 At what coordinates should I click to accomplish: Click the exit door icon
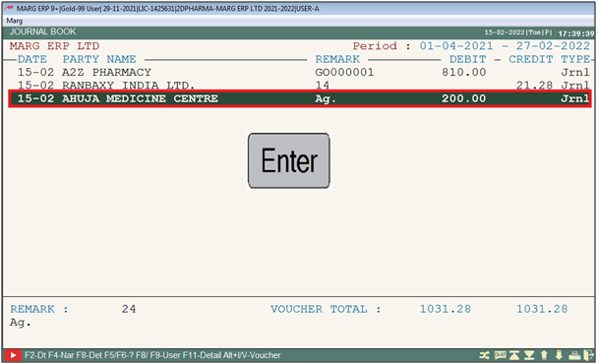point(588,355)
